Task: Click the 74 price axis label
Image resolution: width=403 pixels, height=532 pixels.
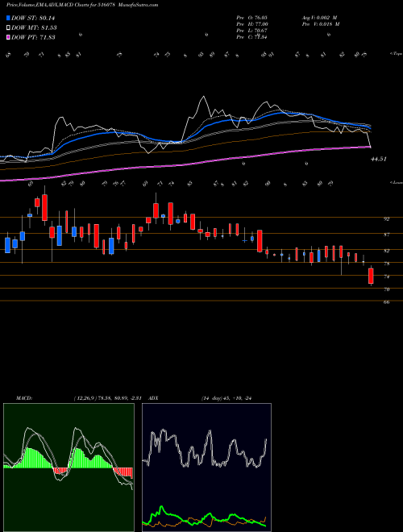Action: pos(386,276)
